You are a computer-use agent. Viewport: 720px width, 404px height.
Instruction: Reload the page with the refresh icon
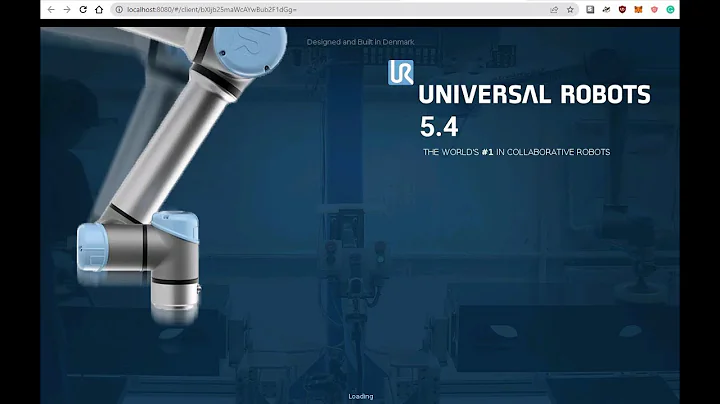[x=83, y=10]
